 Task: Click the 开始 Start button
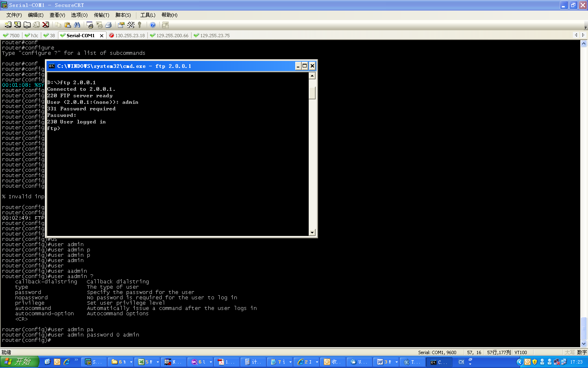19,362
